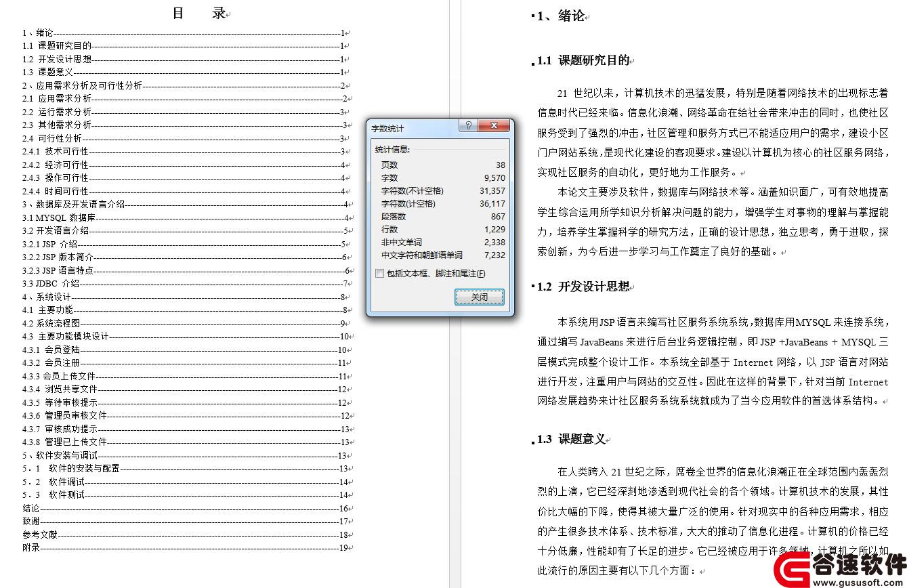The width and height of the screenshot is (907, 588).
Task: Click the page heading 1.1 课题研究目的
Action: coord(583,60)
